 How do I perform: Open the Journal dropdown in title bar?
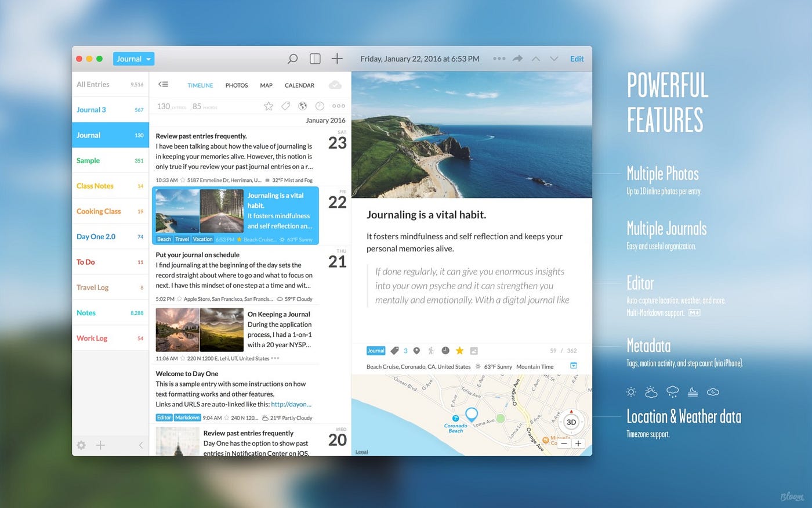coord(133,59)
